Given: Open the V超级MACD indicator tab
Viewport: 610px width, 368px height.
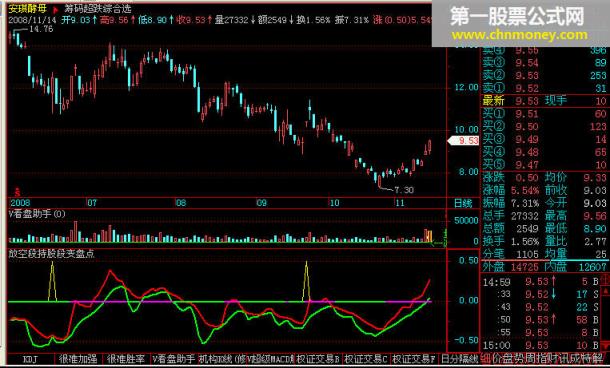Looking at the screenshot, I should [270, 359].
